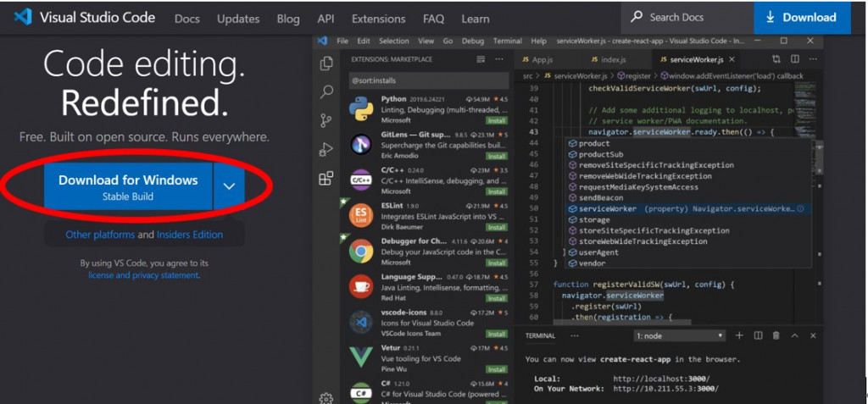The width and height of the screenshot is (868, 404).
Task: Kill terminal with the trash icon
Action: tap(776, 335)
